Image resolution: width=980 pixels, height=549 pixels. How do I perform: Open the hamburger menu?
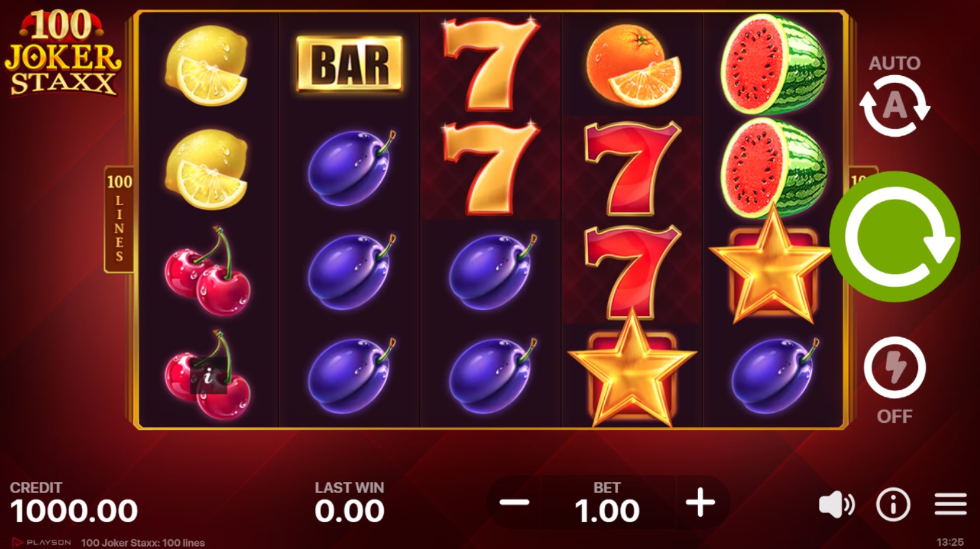pyautogui.click(x=950, y=504)
